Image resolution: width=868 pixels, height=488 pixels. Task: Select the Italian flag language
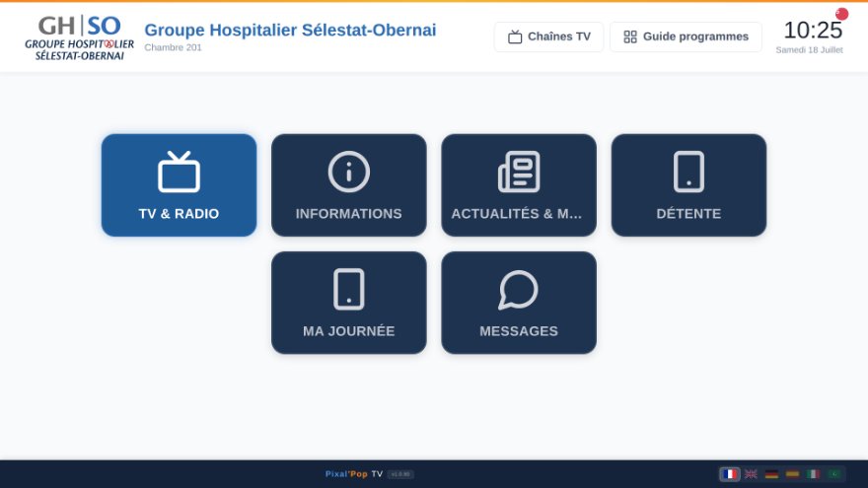(813, 474)
